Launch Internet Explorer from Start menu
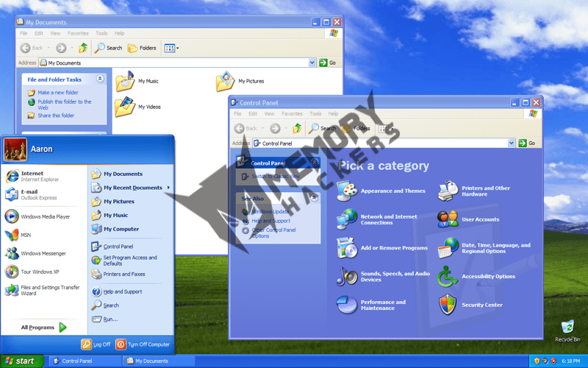The image size is (588, 368). tap(32, 176)
